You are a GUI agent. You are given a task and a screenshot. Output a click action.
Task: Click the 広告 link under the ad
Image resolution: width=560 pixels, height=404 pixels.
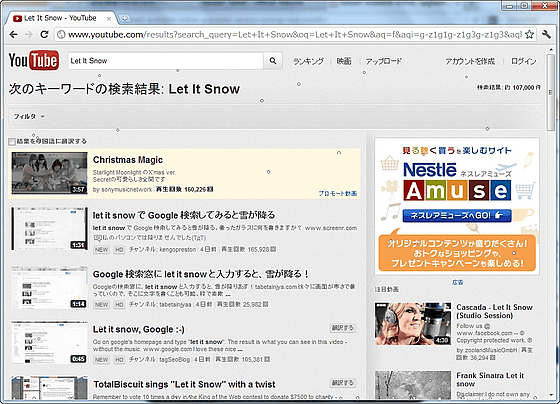[x=458, y=283]
